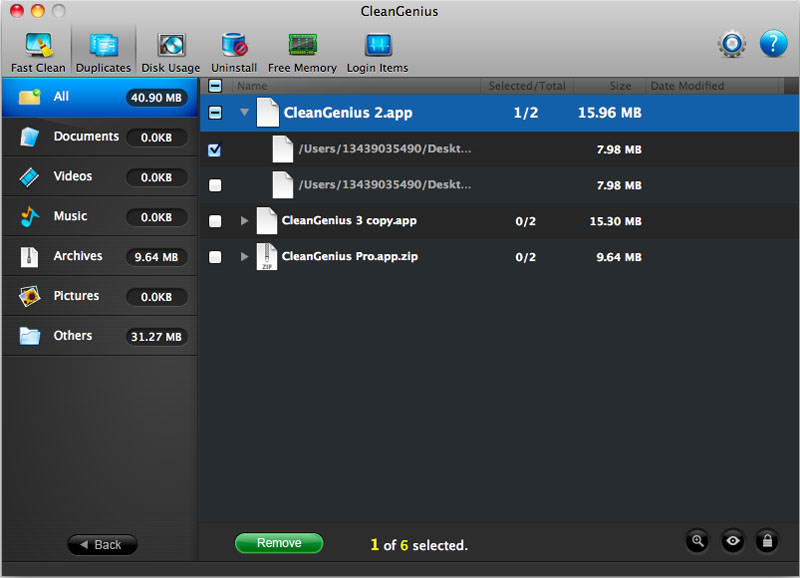Open the Uninstall tool
Viewport: 800px width, 578px height.
click(x=234, y=53)
